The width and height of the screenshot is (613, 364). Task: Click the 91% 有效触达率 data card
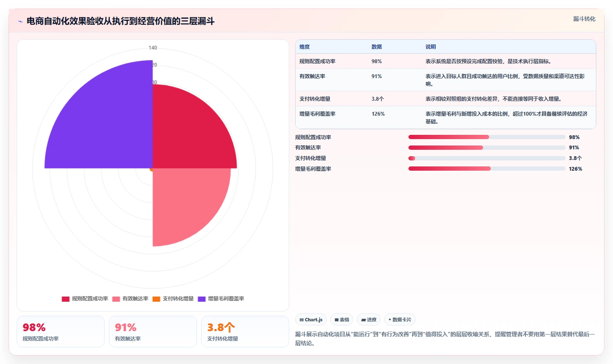153,332
